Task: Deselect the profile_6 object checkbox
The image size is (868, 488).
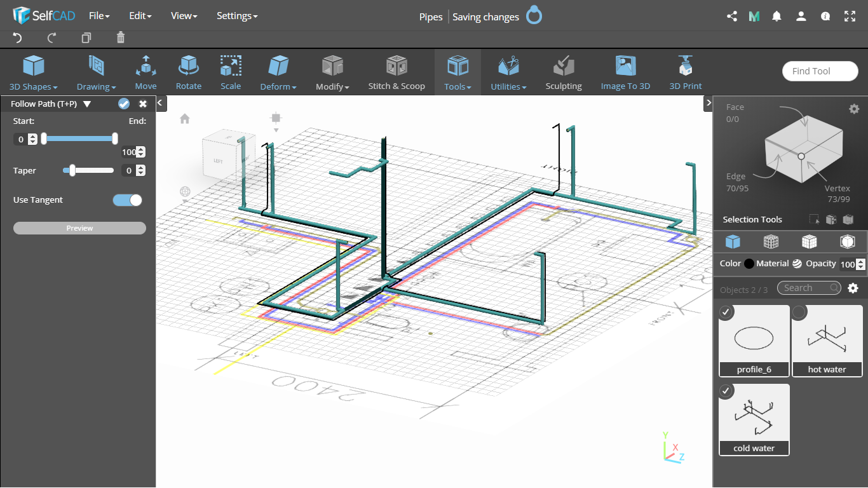Action: point(727,312)
